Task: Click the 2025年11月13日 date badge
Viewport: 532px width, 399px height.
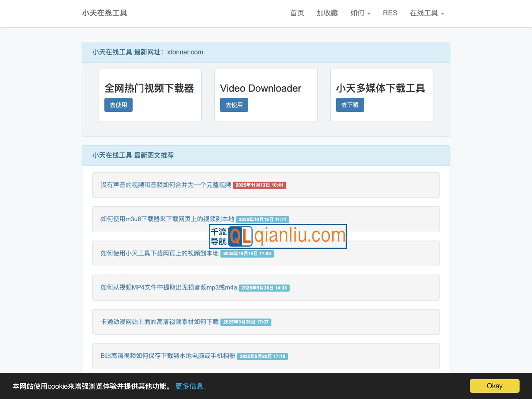Action: point(260,185)
